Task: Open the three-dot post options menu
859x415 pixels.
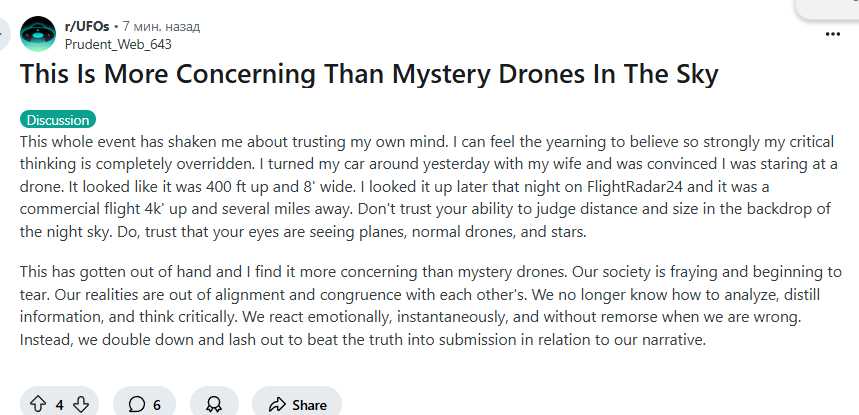Action: pyautogui.click(x=833, y=34)
